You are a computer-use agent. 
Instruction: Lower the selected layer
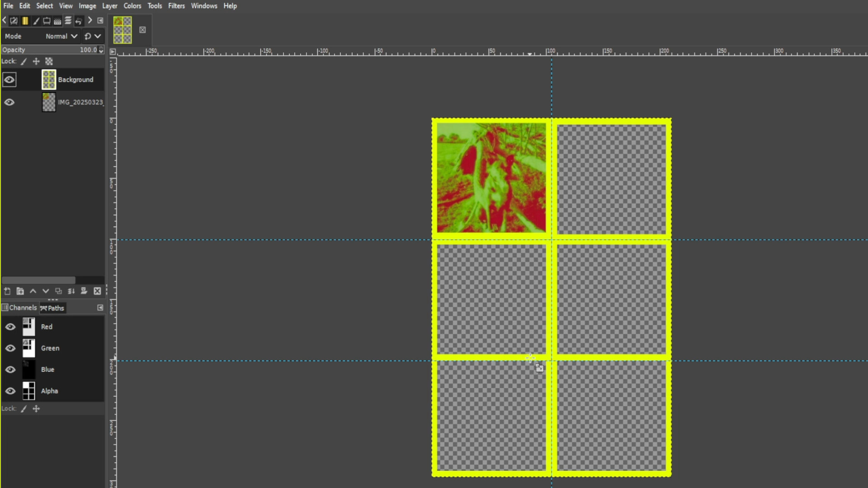45,291
